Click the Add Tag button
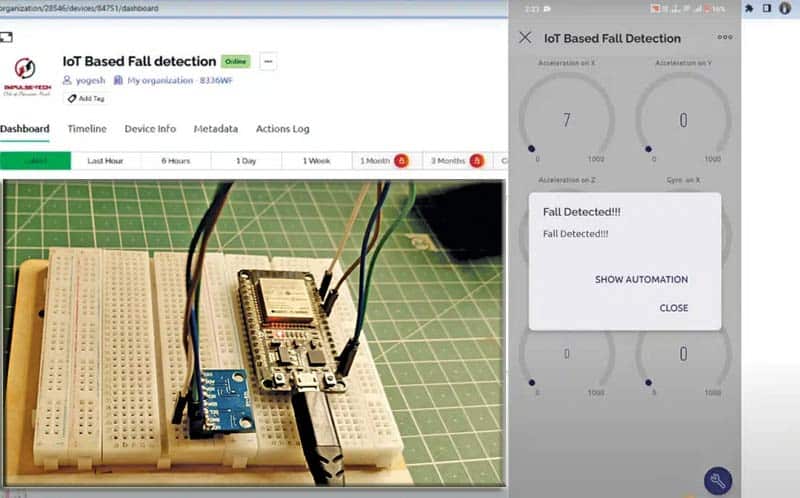The image size is (800, 498). (x=85, y=98)
